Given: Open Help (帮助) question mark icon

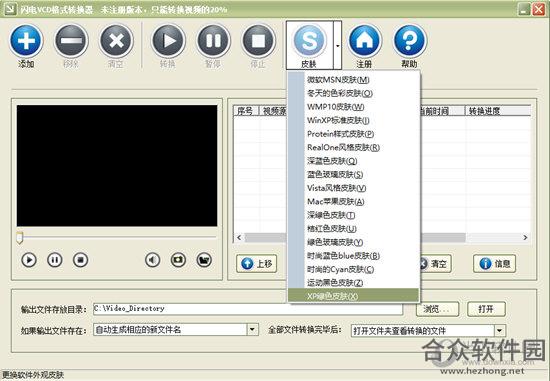Looking at the screenshot, I should 409,41.
